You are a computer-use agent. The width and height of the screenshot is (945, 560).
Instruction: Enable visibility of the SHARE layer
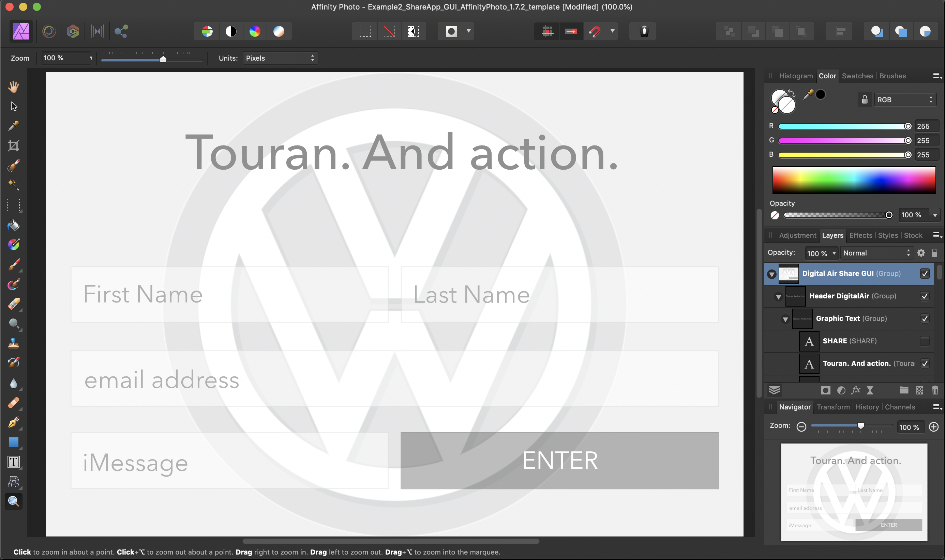925,341
